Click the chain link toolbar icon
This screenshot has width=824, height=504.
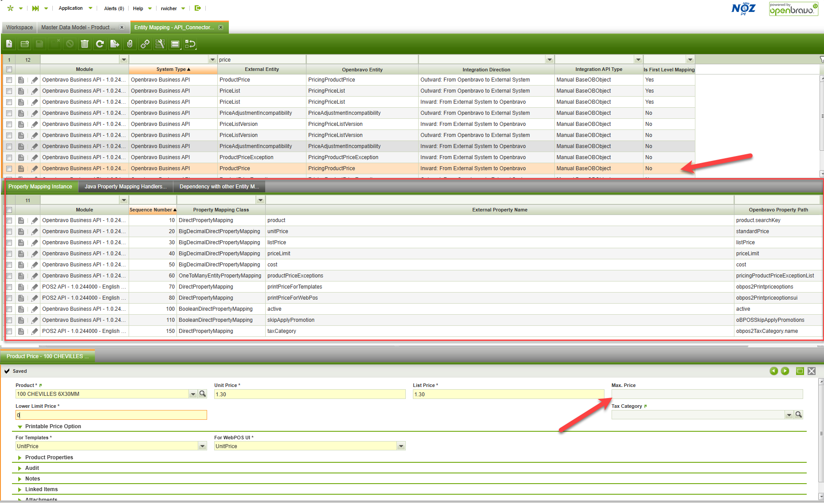[145, 44]
